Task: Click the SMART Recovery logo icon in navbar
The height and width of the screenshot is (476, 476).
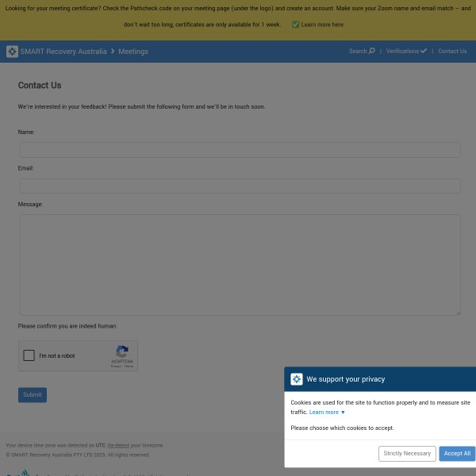Action: pos(12,52)
